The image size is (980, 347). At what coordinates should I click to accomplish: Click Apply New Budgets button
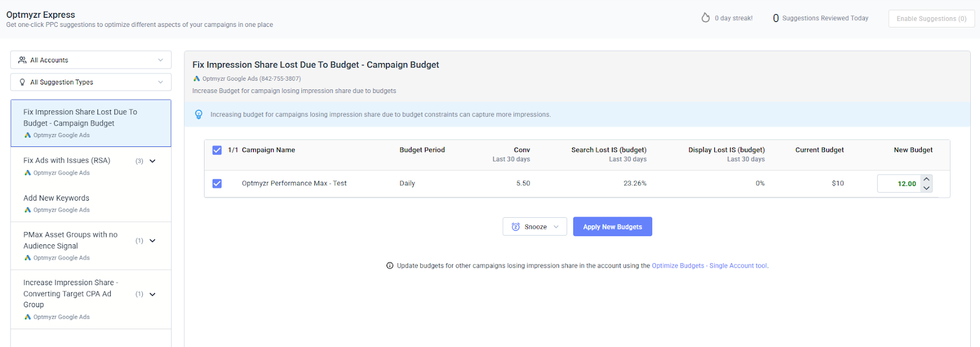click(612, 226)
